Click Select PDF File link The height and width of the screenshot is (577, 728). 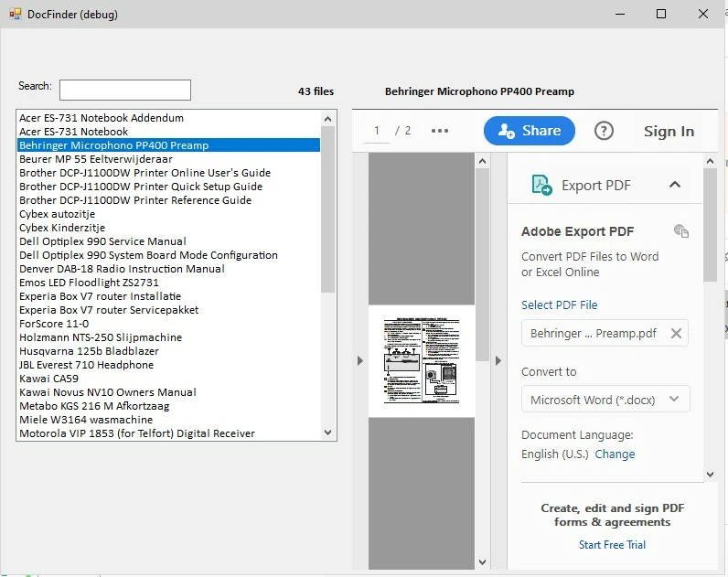(559, 305)
